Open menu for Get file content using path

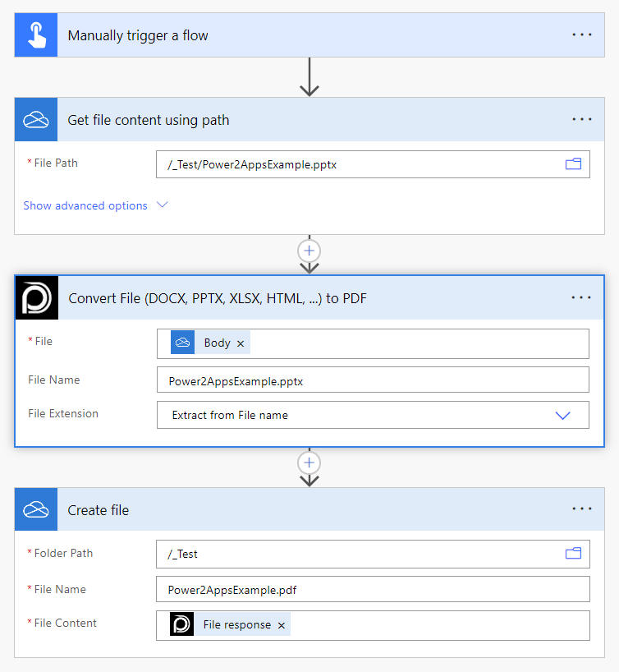pyautogui.click(x=582, y=120)
